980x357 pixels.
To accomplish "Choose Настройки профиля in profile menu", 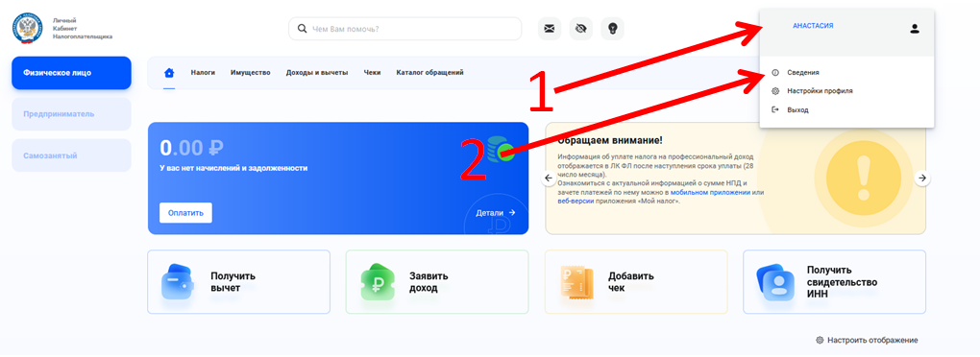I will [820, 91].
